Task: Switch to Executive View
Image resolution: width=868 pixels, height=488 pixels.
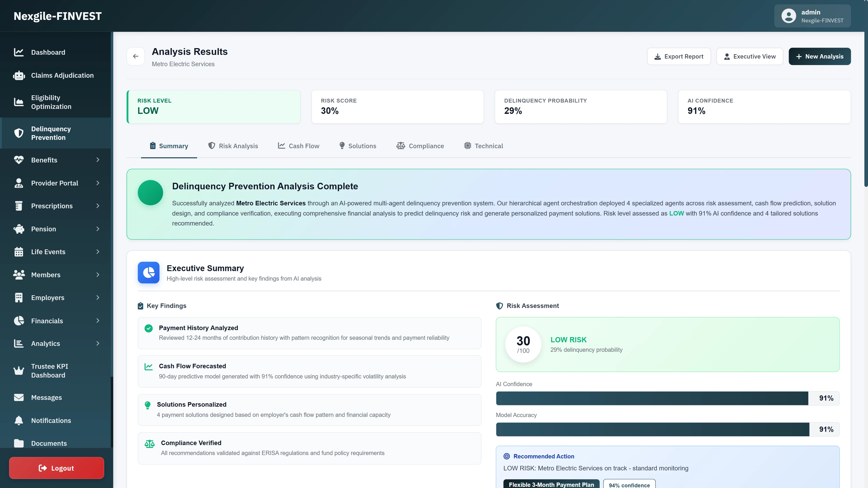Action: 749,56
